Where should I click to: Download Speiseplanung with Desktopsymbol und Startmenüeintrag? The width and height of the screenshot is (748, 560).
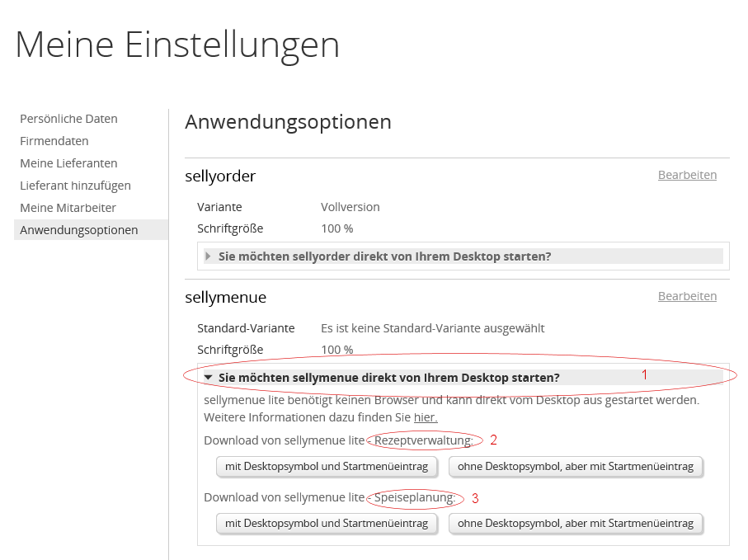pos(327,523)
